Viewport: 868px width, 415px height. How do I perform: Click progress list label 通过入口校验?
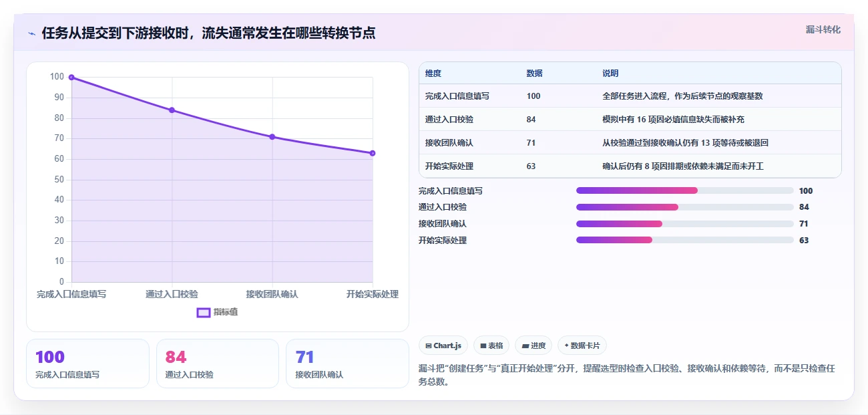(443, 207)
